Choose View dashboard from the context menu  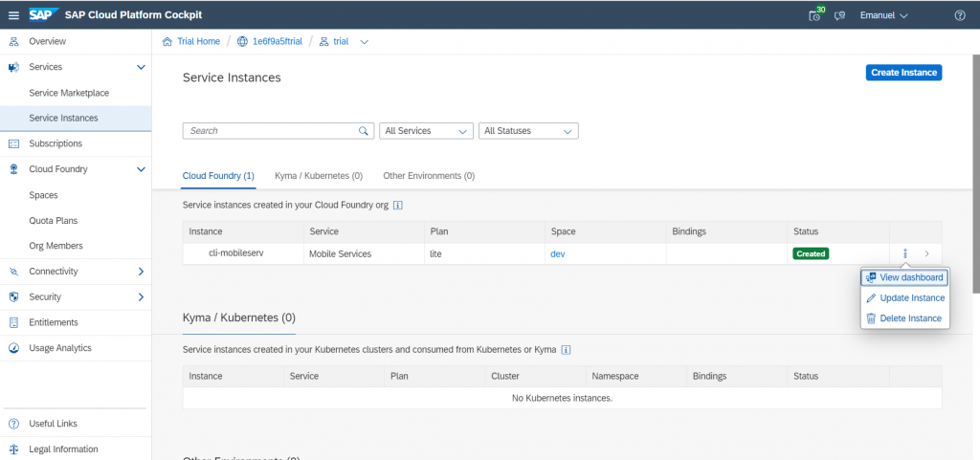pyautogui.click(x=904, y=277)
